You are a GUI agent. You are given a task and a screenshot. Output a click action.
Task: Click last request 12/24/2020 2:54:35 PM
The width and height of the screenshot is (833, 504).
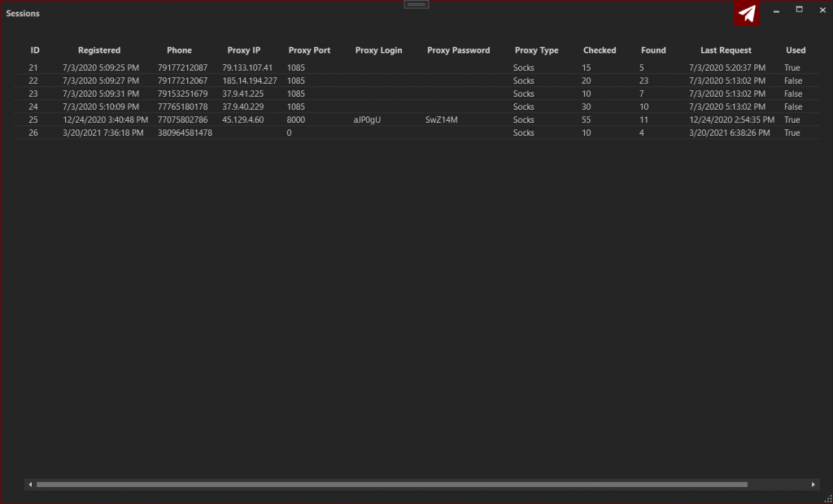click(x=731, y=119)
